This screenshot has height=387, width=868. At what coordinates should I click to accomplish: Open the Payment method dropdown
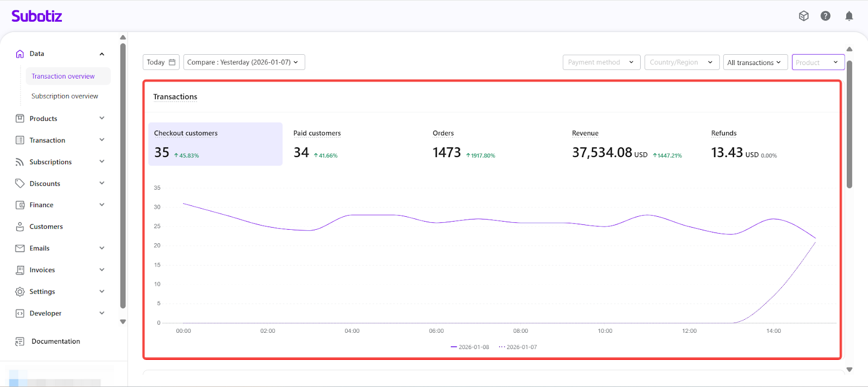pos(601,62)
